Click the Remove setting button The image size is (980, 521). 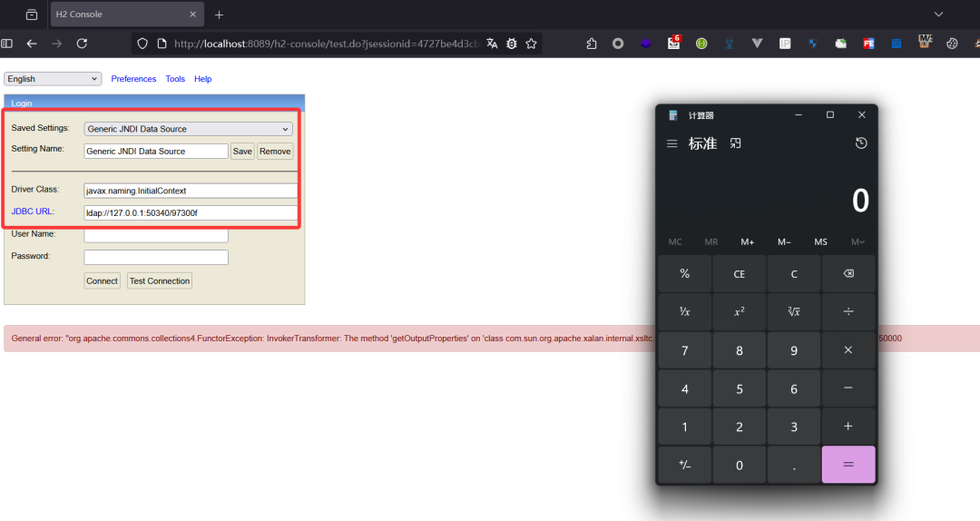tap(275, 152)
